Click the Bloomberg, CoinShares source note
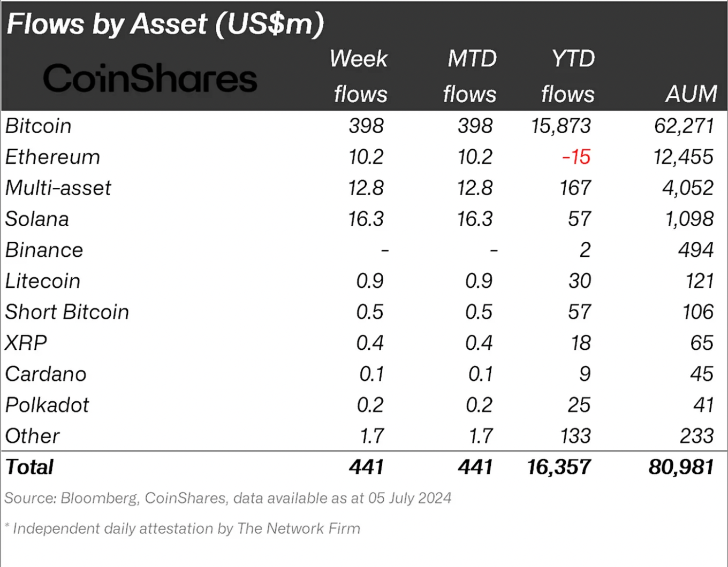728x567 pixels. pos(228,499)
